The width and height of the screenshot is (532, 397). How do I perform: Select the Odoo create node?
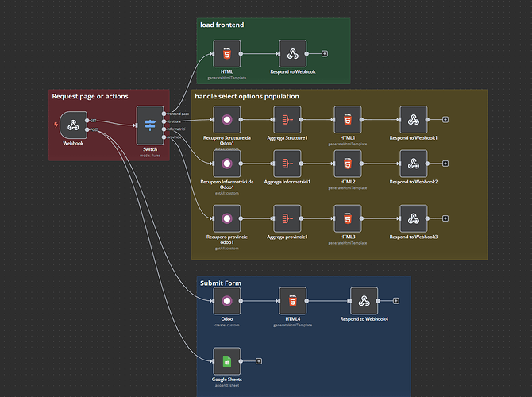coord(227,301)
